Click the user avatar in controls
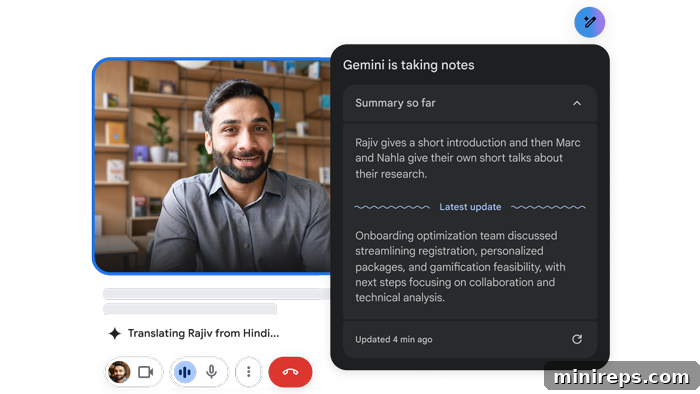The height and width of the screenshot is (394, 700). click(119, 372)
